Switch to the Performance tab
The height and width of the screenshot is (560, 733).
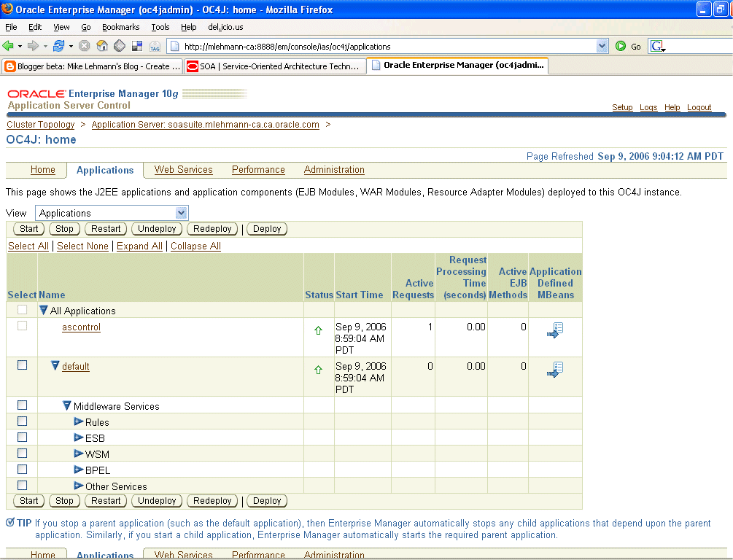coord(258,170)
